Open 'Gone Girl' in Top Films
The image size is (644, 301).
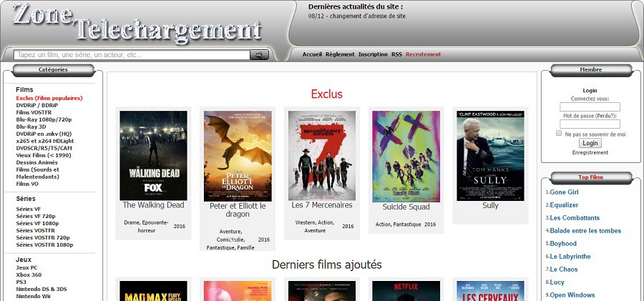pos(565,192)
